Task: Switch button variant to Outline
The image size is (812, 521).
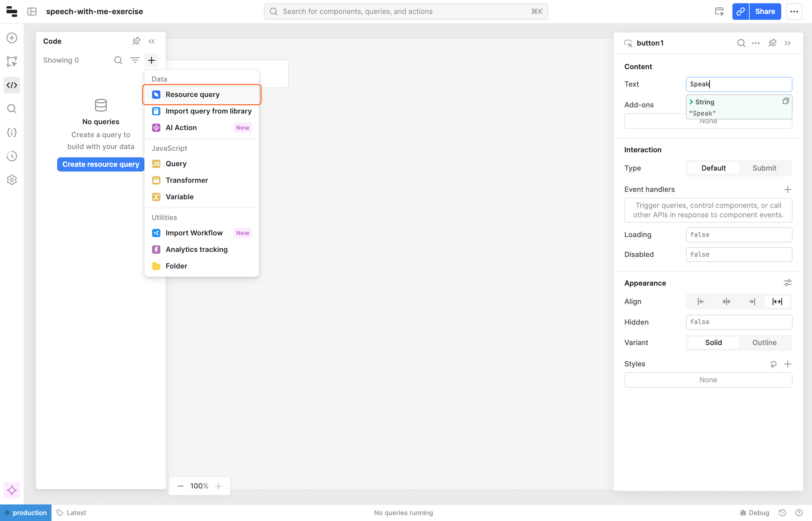Action: [764, 342]
